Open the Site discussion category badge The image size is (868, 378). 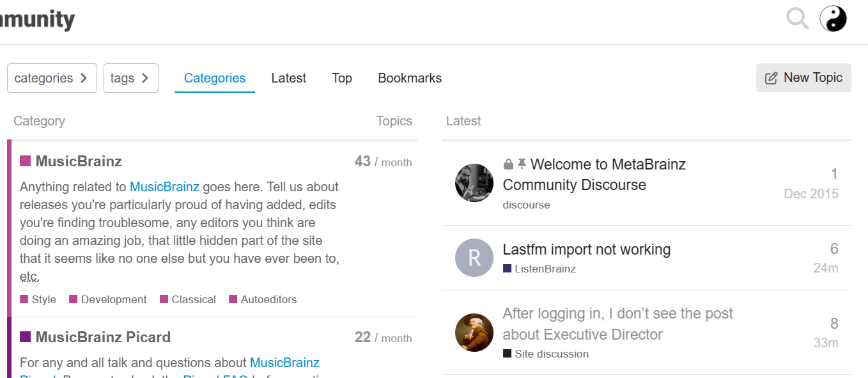pos(551,354)
